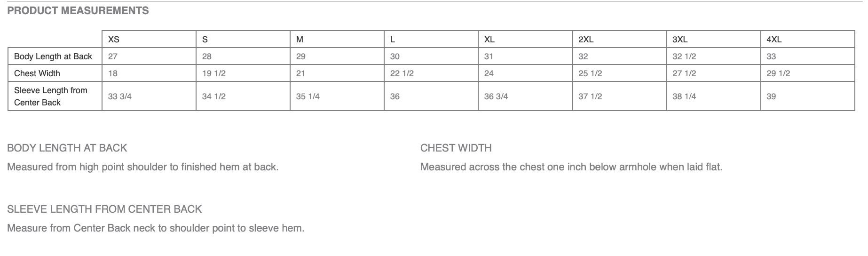Click the CHEST WIDTH description heading

point(456,148)
